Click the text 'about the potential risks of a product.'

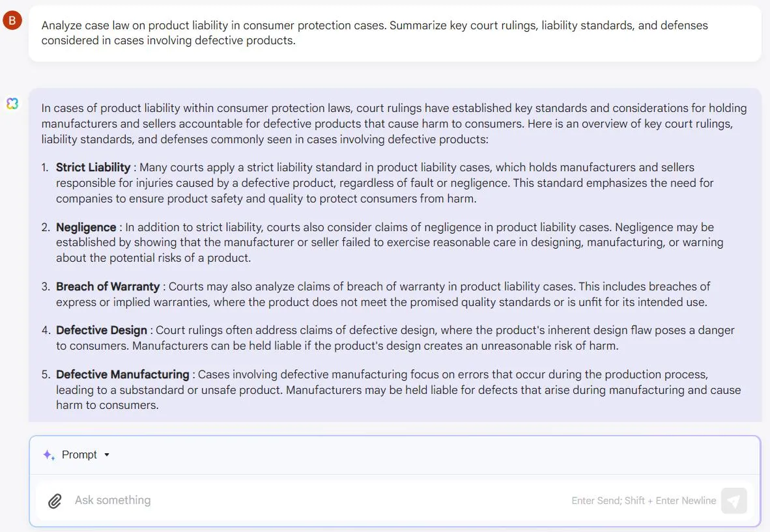[x=153, y=258]
